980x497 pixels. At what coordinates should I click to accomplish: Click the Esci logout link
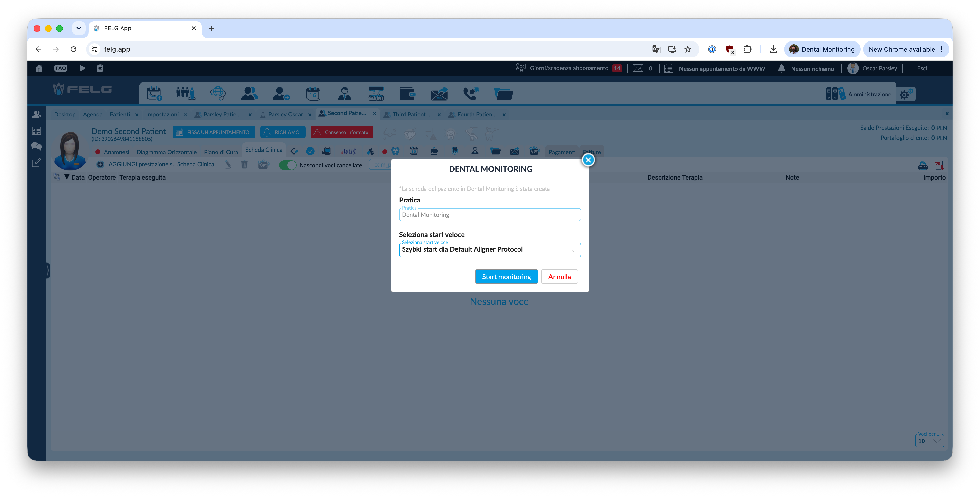922,68
